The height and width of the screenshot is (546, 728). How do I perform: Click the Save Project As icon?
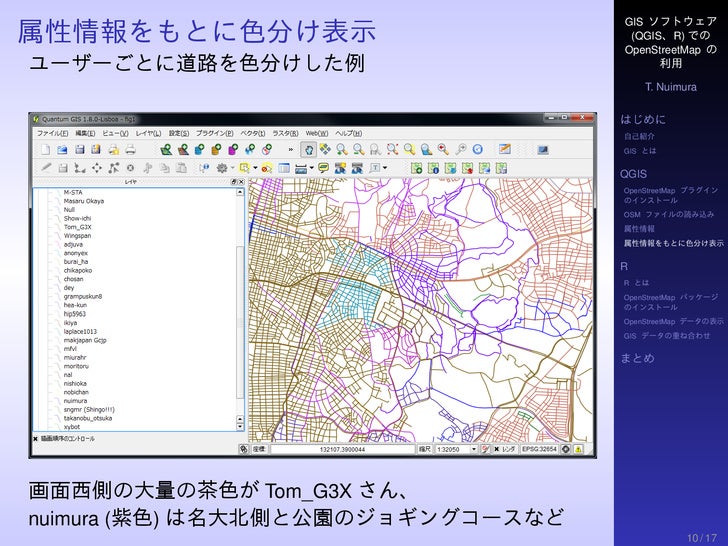(x=96, y=150)
